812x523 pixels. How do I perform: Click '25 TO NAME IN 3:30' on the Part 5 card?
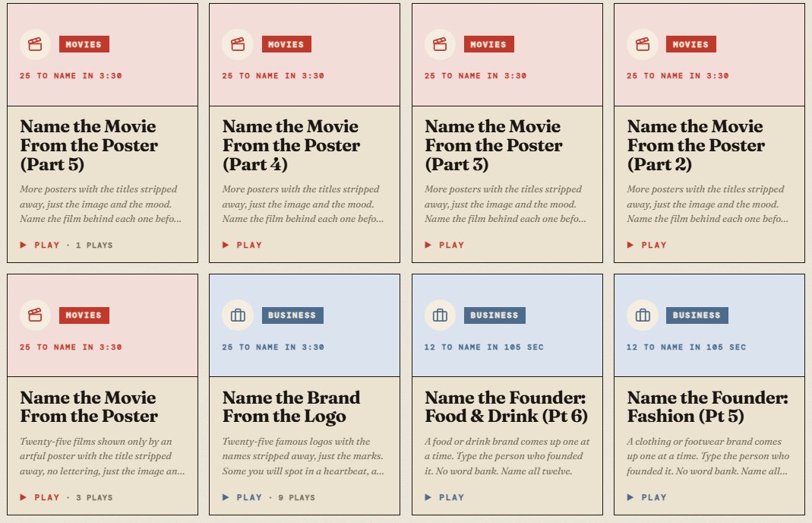click(x=71, y=76)
